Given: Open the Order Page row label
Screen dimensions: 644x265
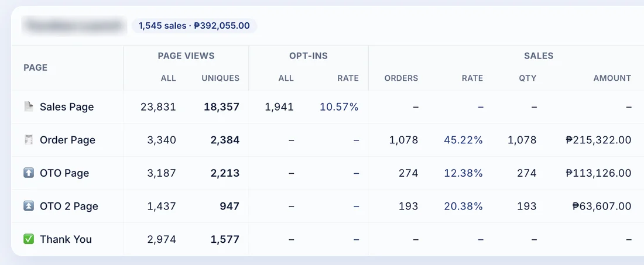Looking at the screenshot, I should coord(67,140).
